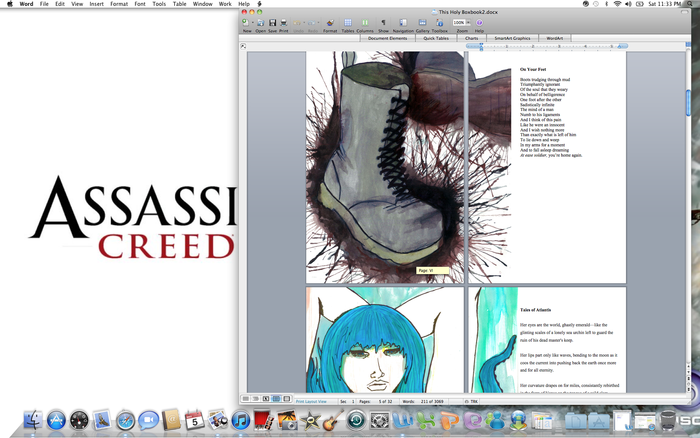This screenshot has width=700, height=438.
Task: Open the Redo history dropdown arrow
Action: [318, 22]
